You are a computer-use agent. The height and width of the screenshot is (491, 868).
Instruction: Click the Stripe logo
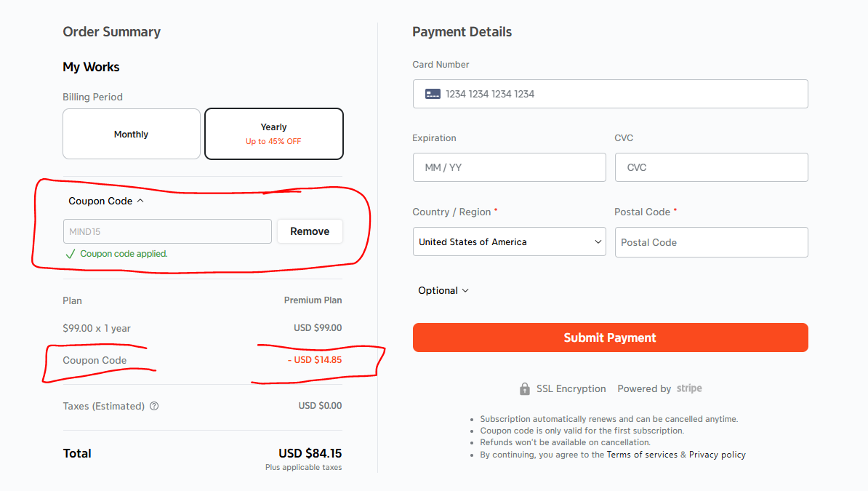[689, 388]
